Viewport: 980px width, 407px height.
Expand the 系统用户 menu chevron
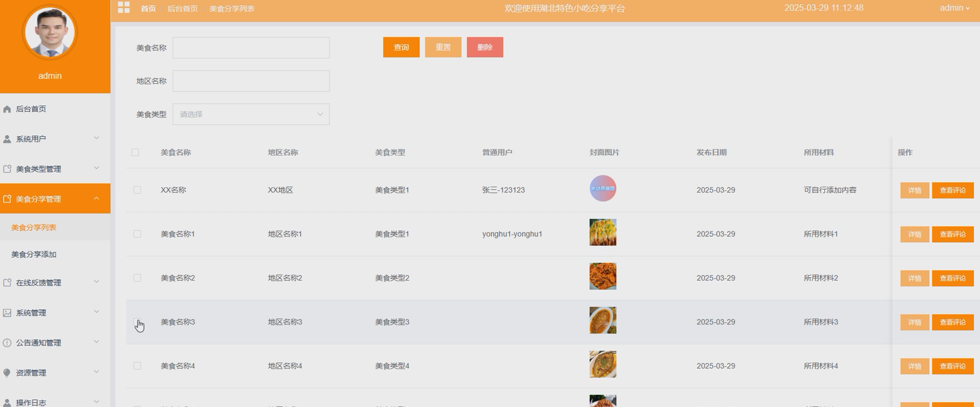97,138
